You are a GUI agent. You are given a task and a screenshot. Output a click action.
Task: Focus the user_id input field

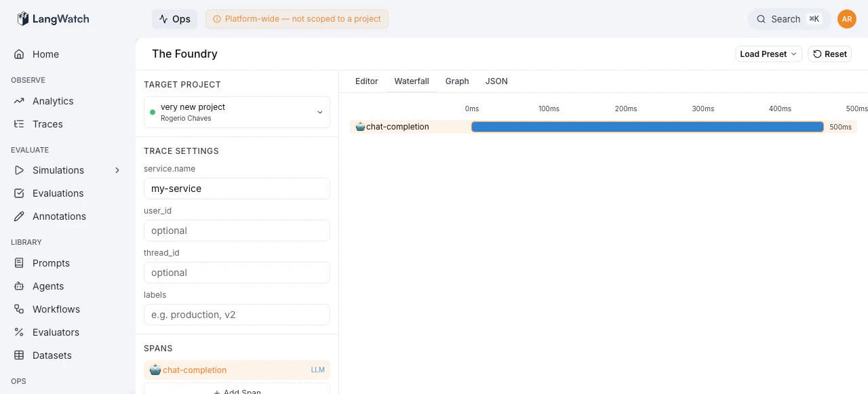pyautogui.click(x=237, y=231)
